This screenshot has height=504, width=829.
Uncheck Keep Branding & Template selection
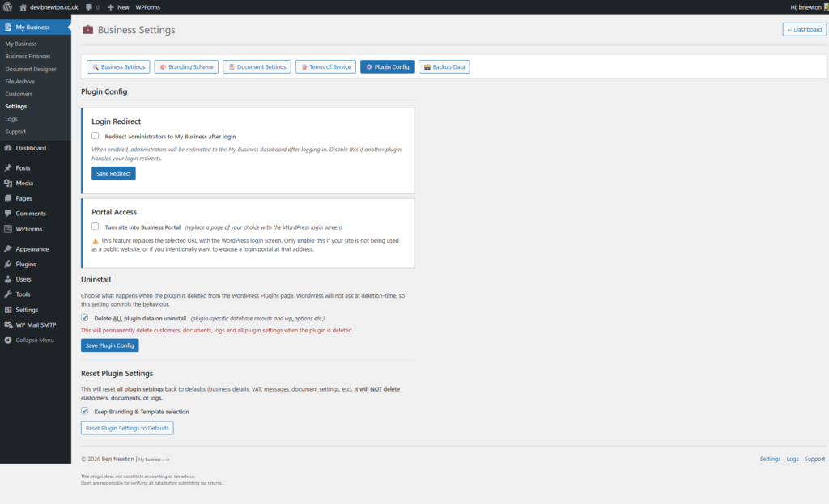(x=85, y=411)
